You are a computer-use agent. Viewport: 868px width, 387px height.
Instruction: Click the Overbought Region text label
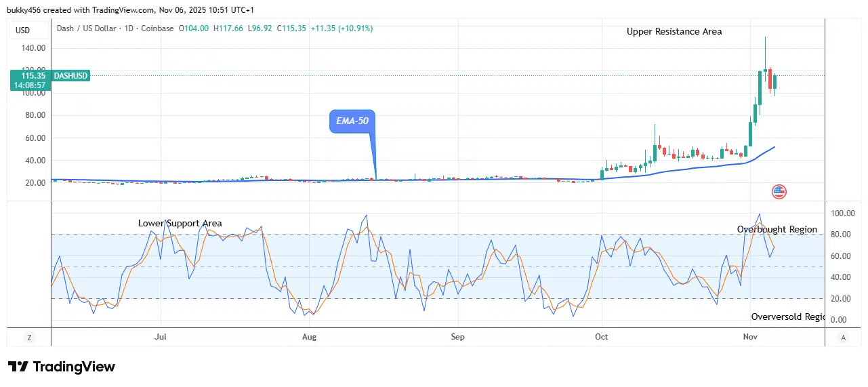(x=777, y=230)
